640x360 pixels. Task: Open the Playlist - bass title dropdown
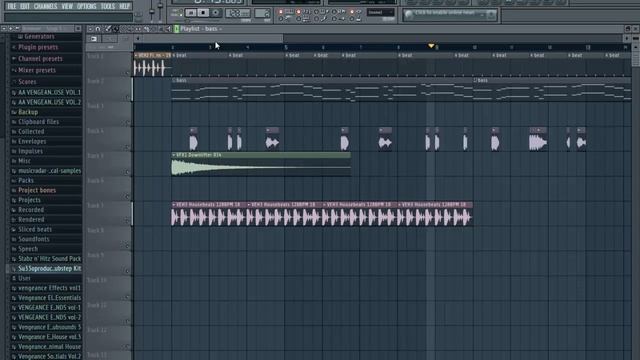[201, 29]
